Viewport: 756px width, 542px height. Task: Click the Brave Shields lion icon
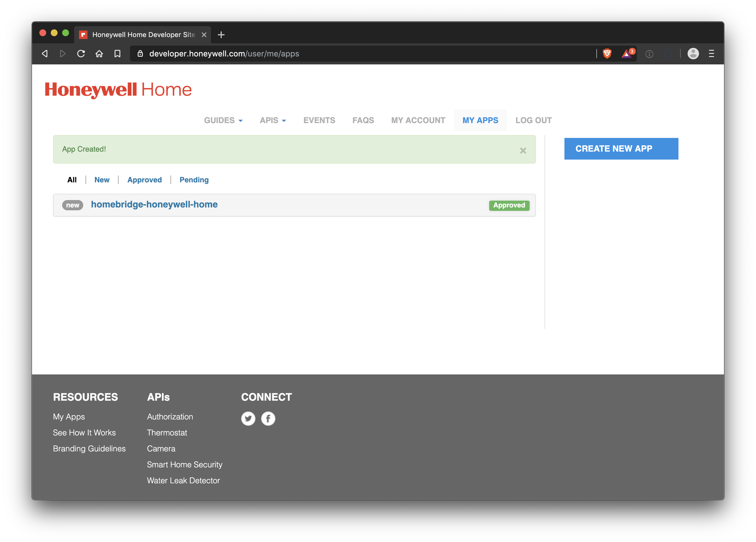point(607,54)
